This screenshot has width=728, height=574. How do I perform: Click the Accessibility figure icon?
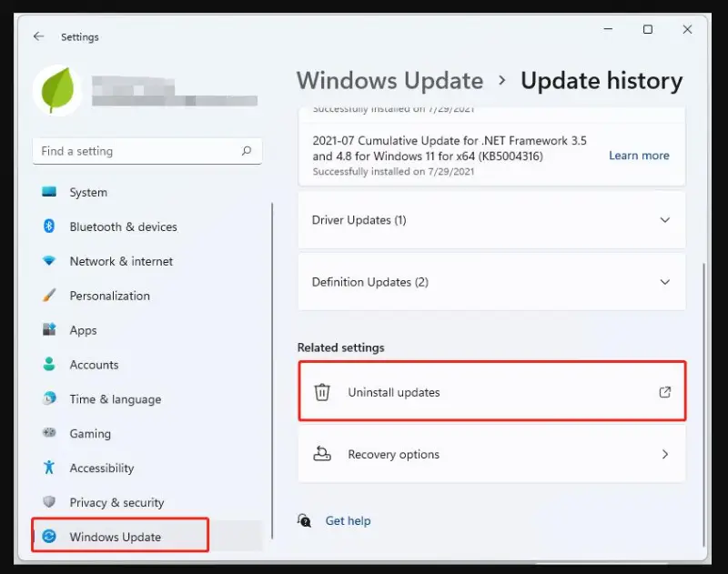[x=49, y=468]
